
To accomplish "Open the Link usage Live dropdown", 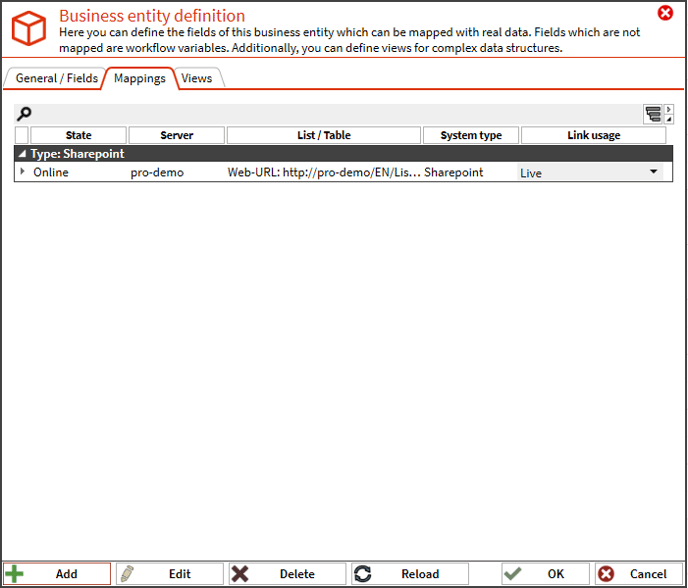I will [654, 172].
